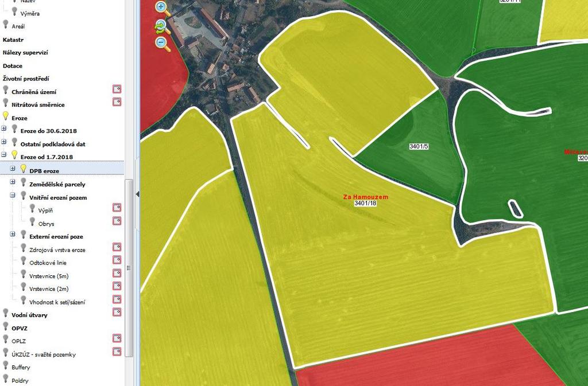Select the Vrstevnice (2m) layer label
Image resolution: width=588 pixels, height=386 pixels.
pyautogui.click(x=49, y=289)
